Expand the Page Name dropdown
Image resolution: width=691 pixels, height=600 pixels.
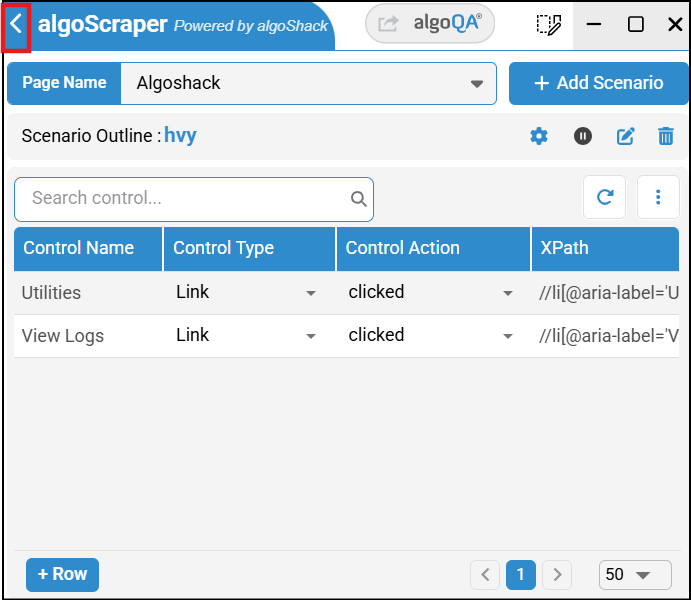(x=477, y=84)
